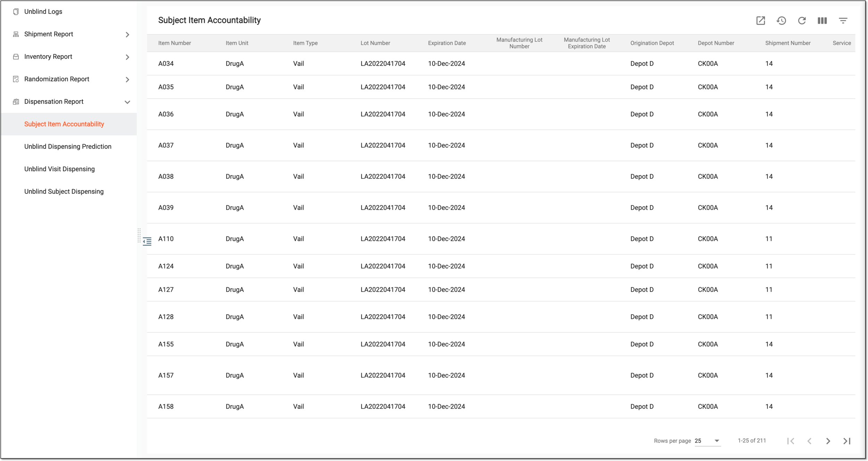Open the filter list icon
The image size is (868, 461).
pos(843,20)
